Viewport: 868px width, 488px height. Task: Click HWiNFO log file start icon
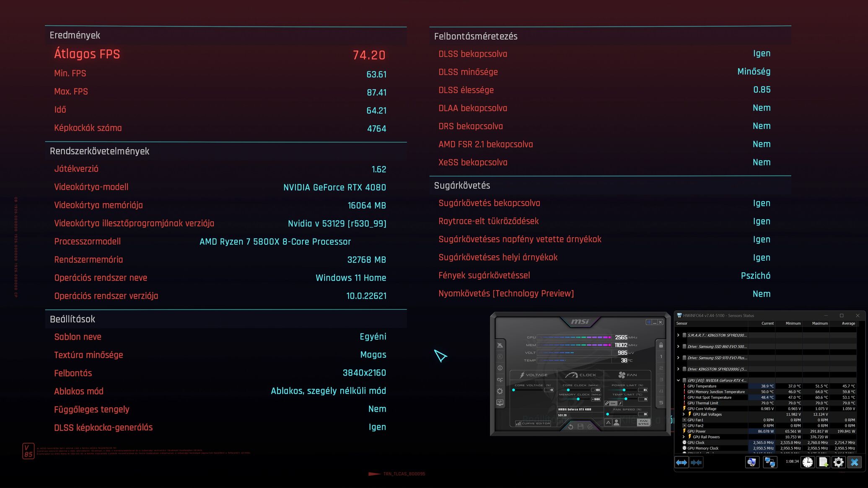tap(823, 462)
